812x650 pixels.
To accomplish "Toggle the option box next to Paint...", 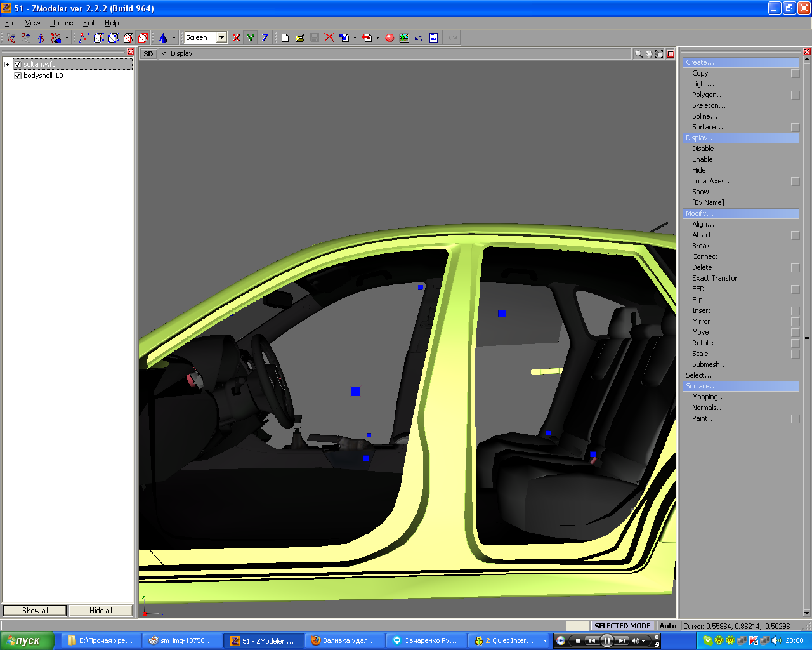I will point(795,419).
